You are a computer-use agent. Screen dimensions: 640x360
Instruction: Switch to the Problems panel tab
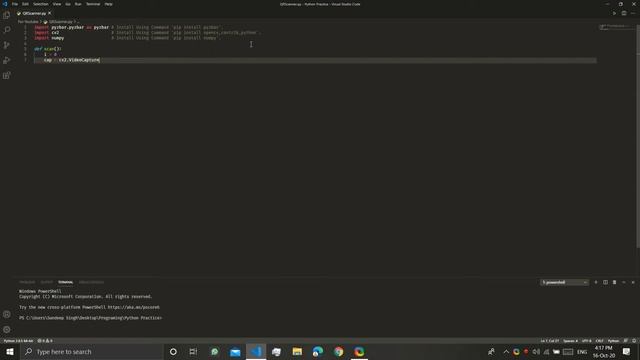click(x=27, y=282)
